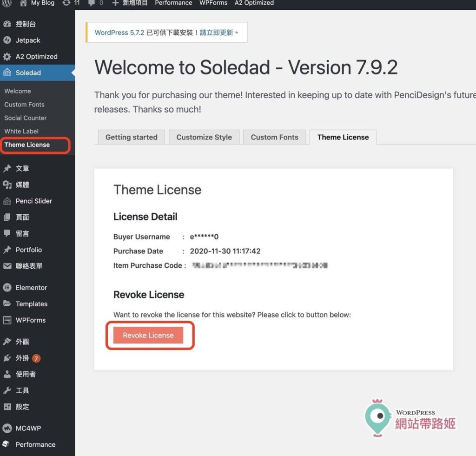
Task: Open comments bubble icon in admin bar
Action: pos(91,3)
